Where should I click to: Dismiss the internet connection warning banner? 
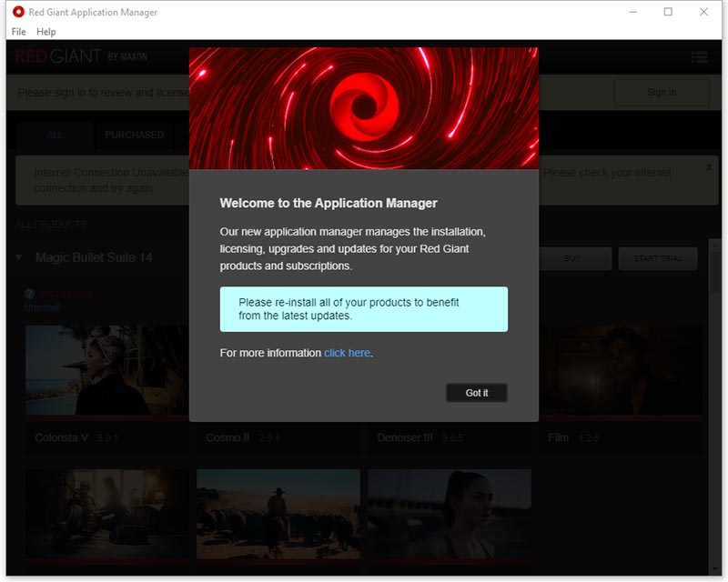709,167
